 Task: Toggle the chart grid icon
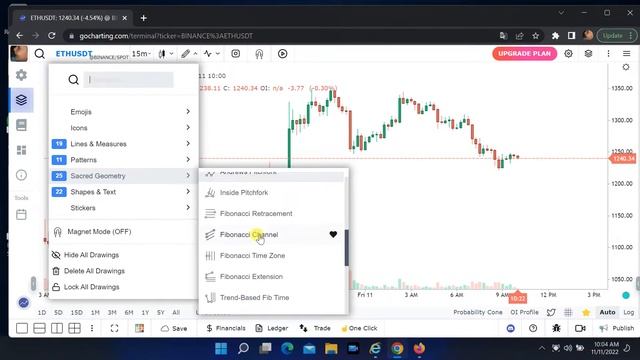568,312
